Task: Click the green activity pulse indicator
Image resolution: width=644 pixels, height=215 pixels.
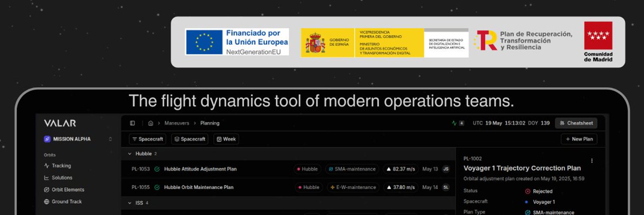Action: 454,123
